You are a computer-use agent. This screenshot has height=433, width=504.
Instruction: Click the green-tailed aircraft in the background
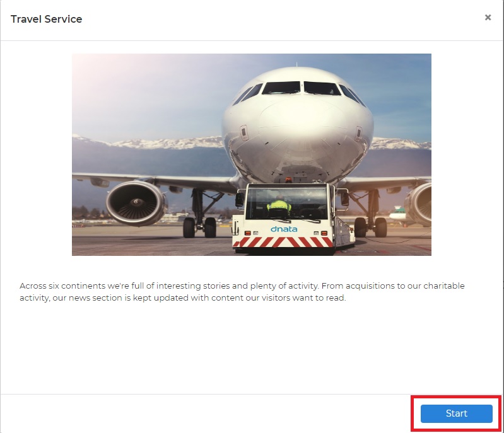[x=398, y=214]
